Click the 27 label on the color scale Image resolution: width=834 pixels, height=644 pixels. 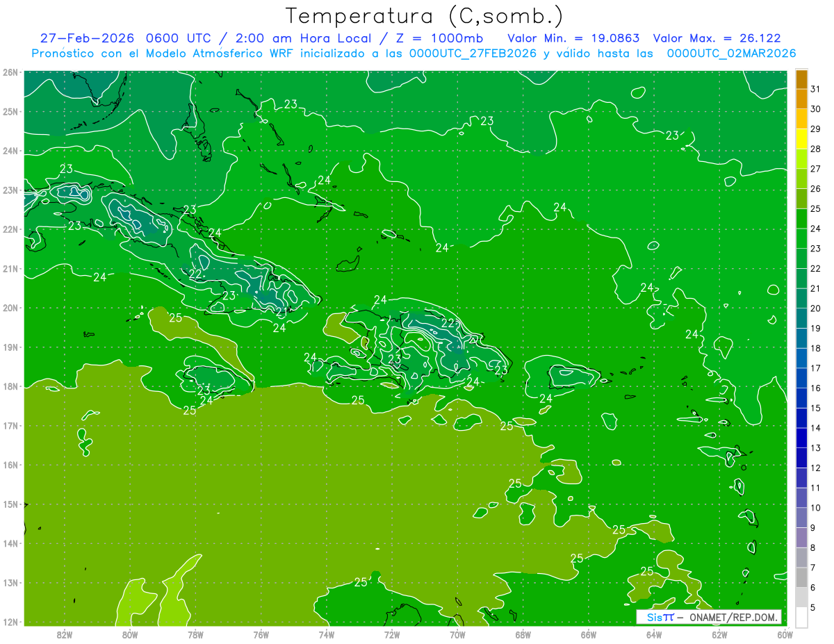816,169
